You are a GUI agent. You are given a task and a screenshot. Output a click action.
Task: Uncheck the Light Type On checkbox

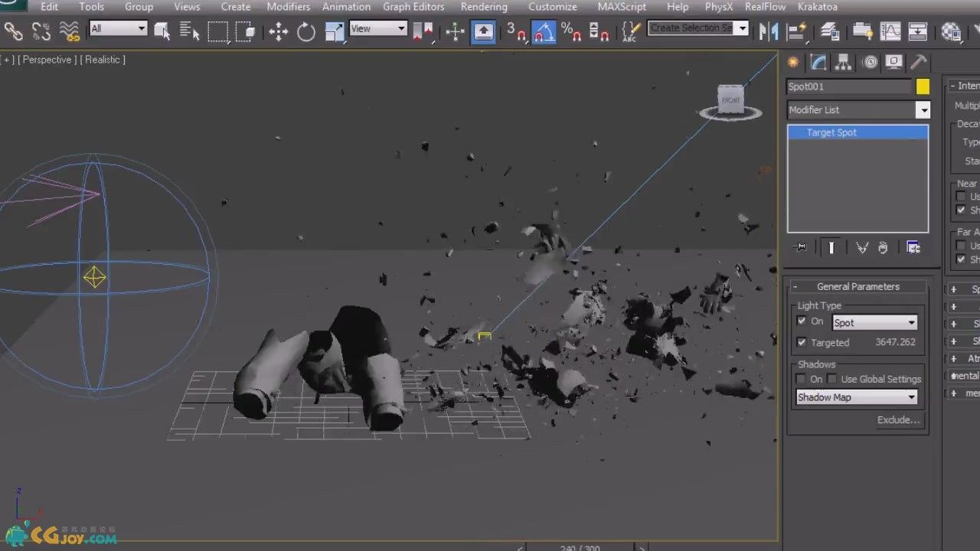pos(802,321)
